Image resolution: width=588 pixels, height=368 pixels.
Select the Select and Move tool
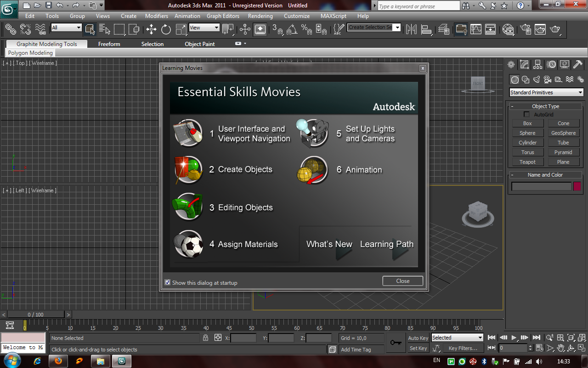[x=152, y=29]
